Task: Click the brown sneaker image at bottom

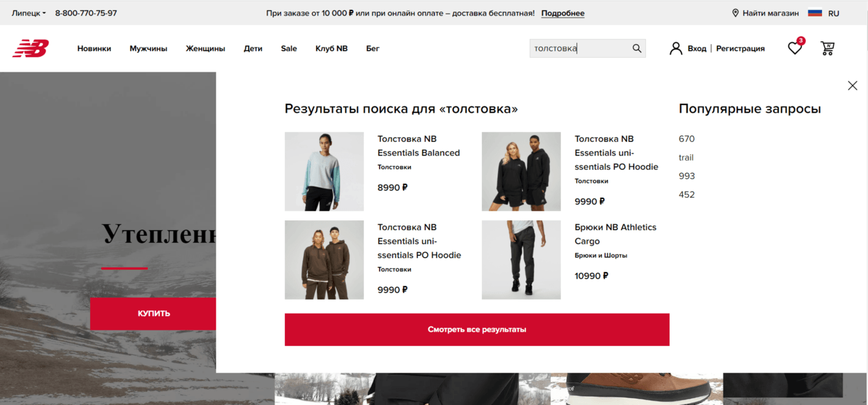Action: [637, 389]
